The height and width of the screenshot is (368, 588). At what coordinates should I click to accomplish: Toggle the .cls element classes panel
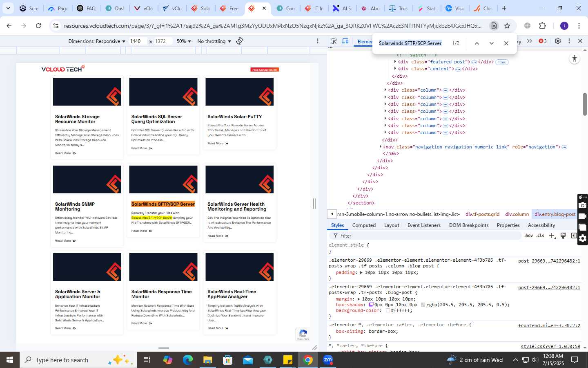pyautogui.click(x=541, y=236)
